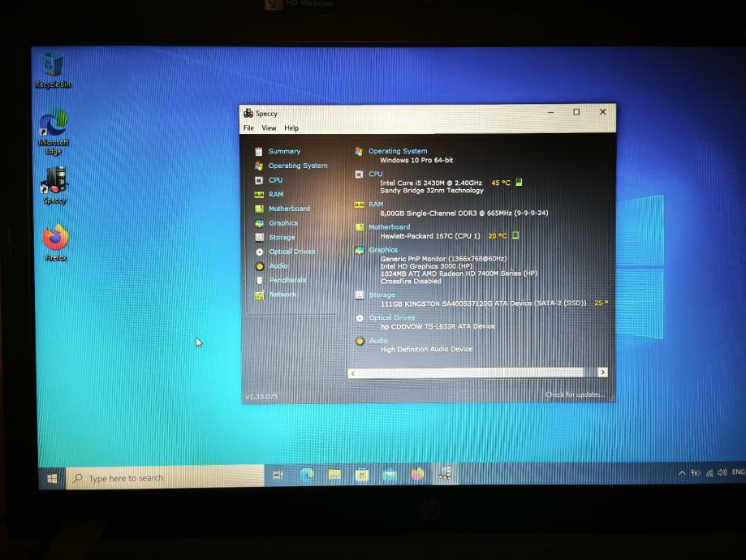746x560 pixels.
Task: Click the Storage drive icon in sidebar
Action: pyautogui.click(x=259, y=238)
